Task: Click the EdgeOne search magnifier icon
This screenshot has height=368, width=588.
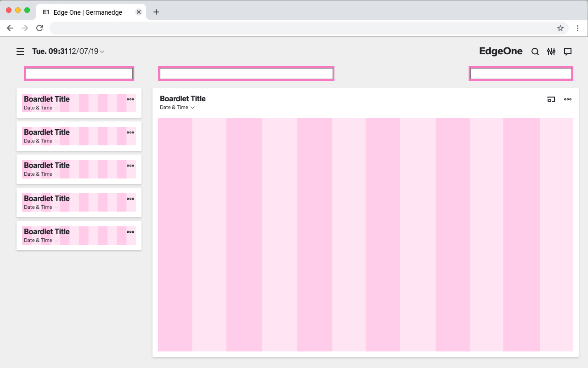Action: click(535, 52)
